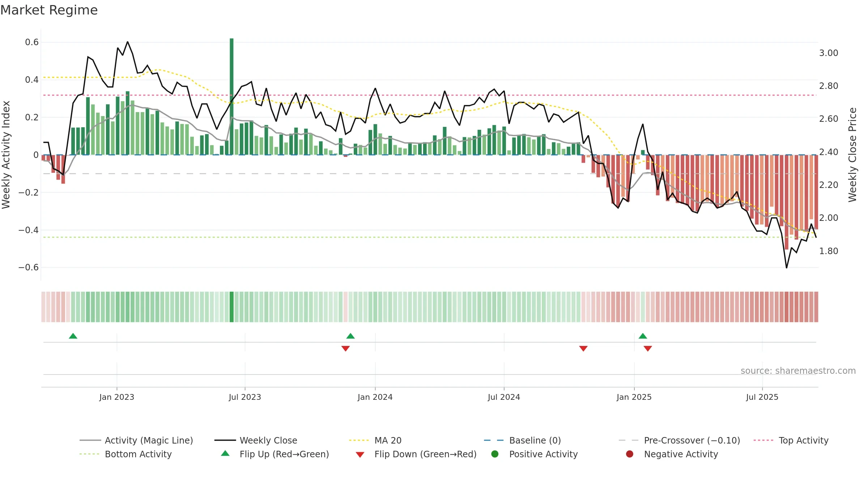Image resolution: width=868 pixels, height=488 pixels.
Task: Click the source: sharemaestro.com text
Action: click(x=798, y=371)
